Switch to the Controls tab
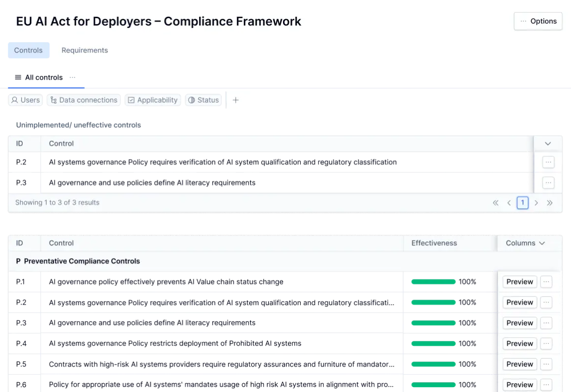This screenshot has height=392, width=571. coord(28,50)
